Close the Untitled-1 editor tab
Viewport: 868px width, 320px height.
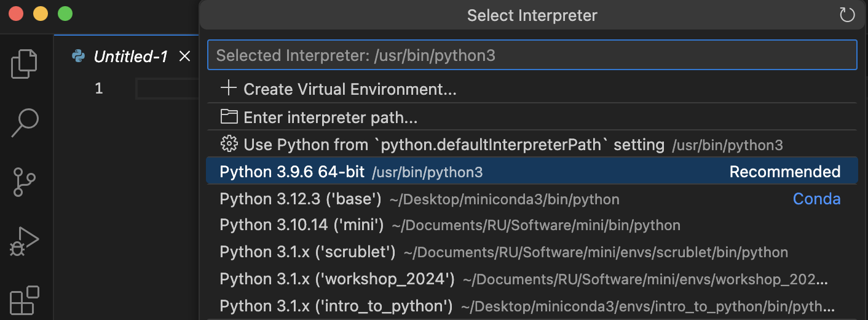coord(184,57)
